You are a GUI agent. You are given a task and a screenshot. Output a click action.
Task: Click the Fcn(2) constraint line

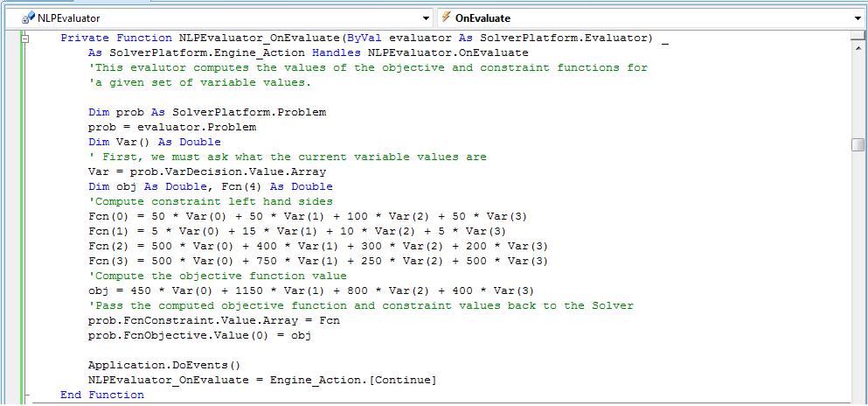pos(318,246)
